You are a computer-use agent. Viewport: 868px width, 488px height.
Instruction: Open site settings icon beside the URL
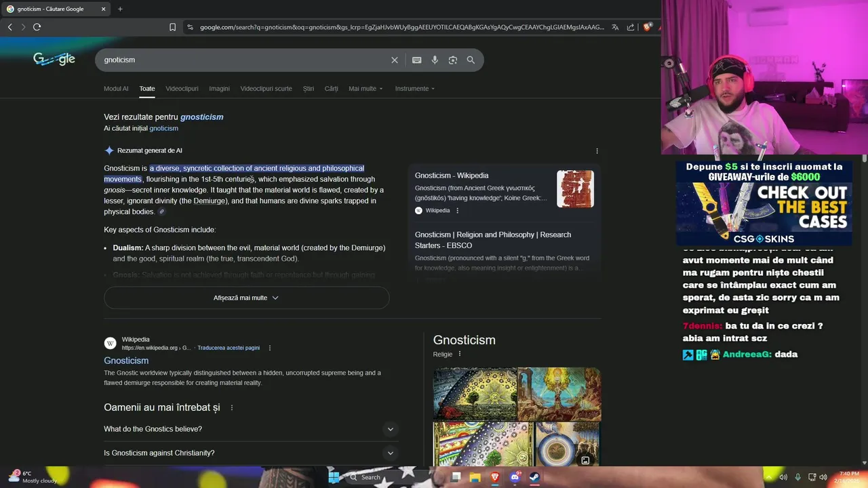click(190, 27)
